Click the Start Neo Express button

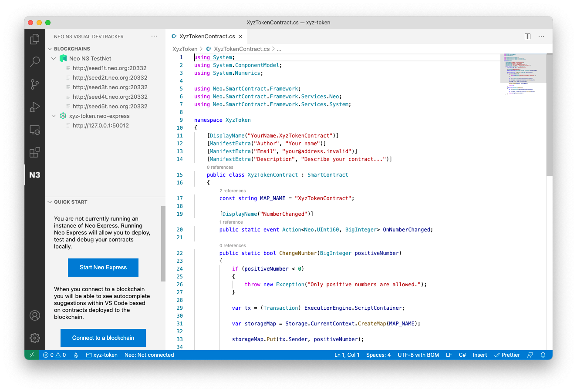(x=103, y=268)
